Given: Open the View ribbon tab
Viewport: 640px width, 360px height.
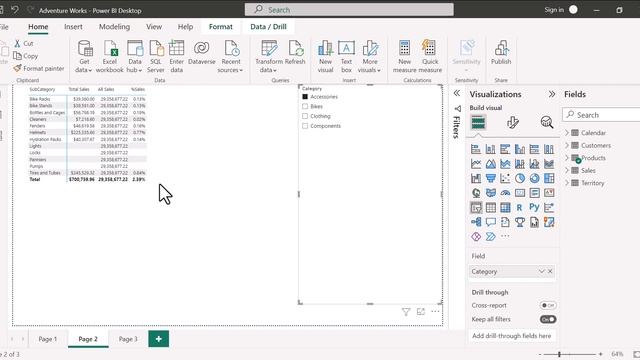Looking at the screenshot, I should tap(154, 27).
